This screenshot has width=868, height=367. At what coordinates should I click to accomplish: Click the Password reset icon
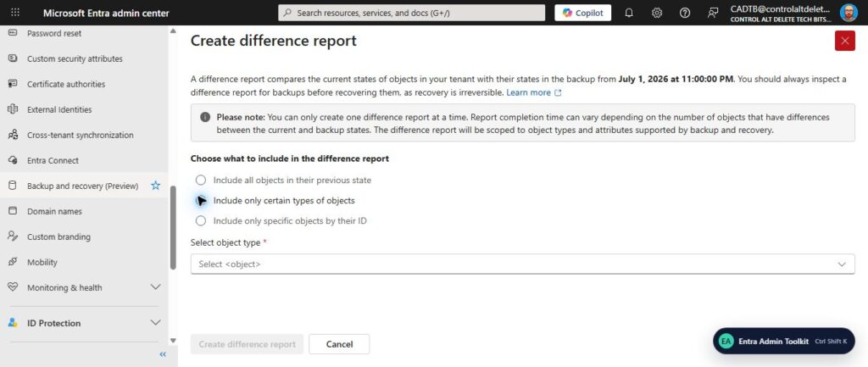click(x=13, y=33)
